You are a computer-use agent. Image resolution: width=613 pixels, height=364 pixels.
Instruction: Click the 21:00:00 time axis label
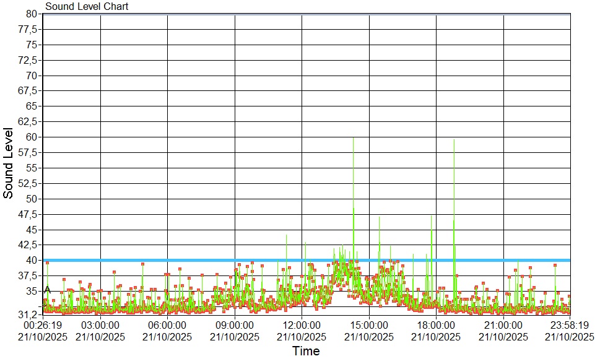pos(503,325)
